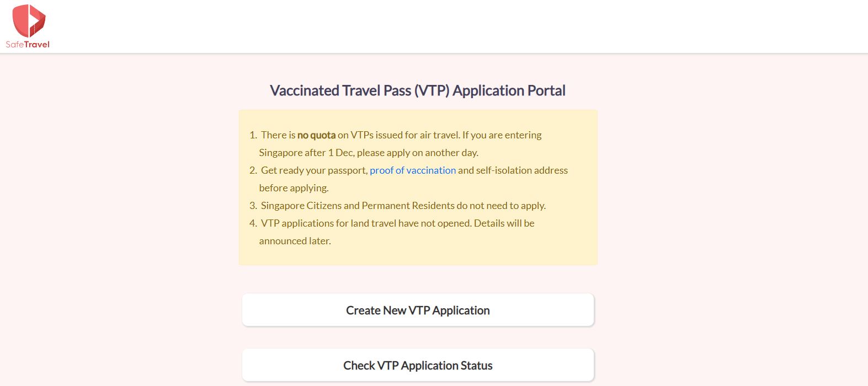Click list number 1 in the notice
This screenshot has width=868, height=386.
point(253,135)
